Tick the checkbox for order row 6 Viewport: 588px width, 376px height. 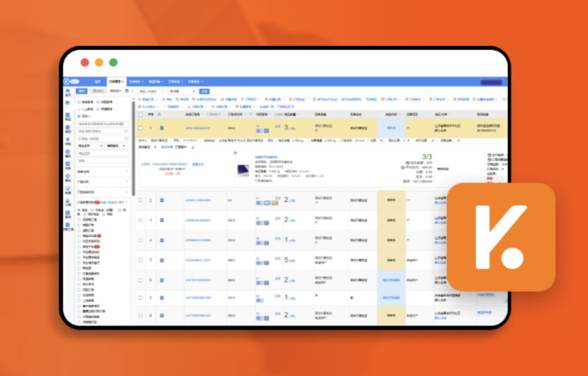coord(140,280)
